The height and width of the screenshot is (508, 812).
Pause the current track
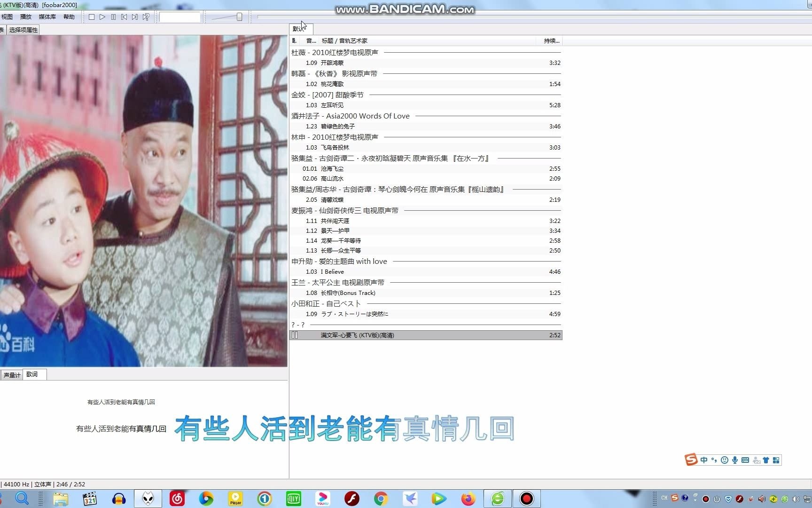[113, 17]
